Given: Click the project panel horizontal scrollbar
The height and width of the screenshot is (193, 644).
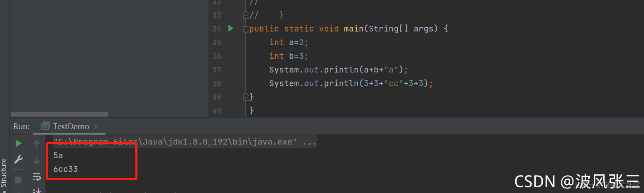Looking at the screenshot, I should (59, 114).
